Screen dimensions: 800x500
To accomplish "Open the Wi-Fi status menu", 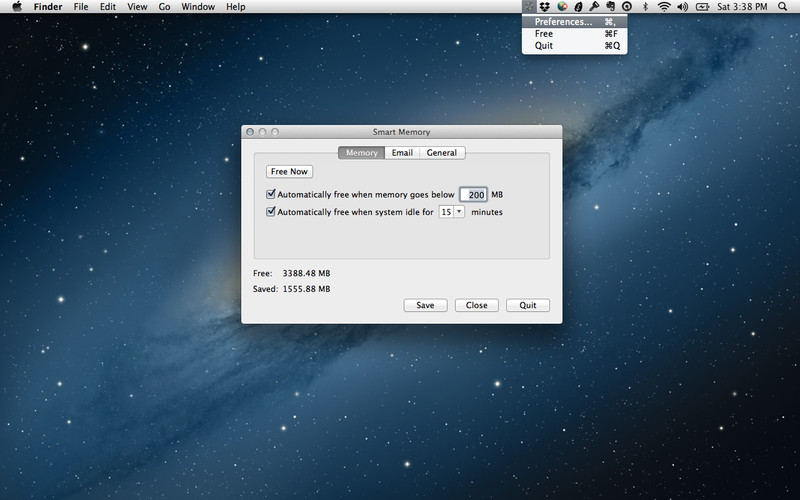I will (664, 7).
